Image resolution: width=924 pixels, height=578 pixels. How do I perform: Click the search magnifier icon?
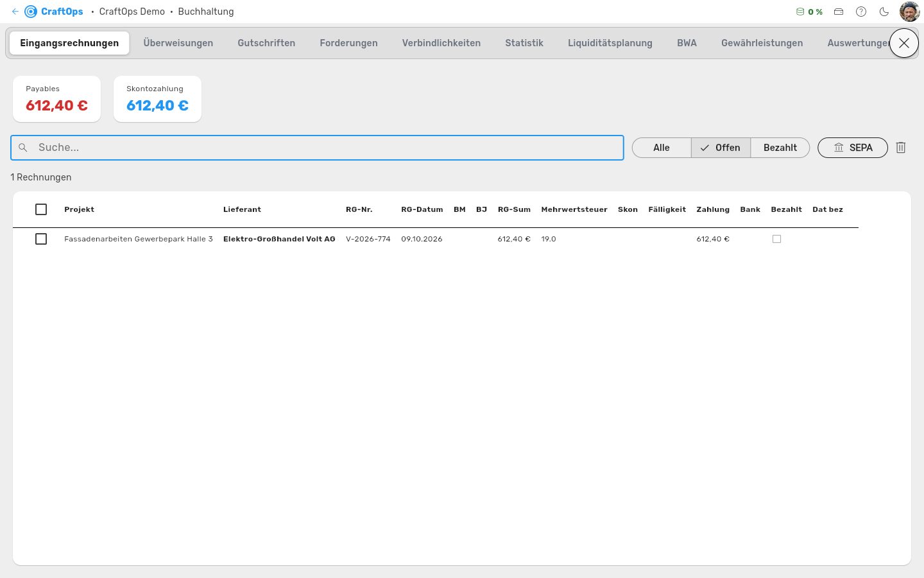click(23, 148)
